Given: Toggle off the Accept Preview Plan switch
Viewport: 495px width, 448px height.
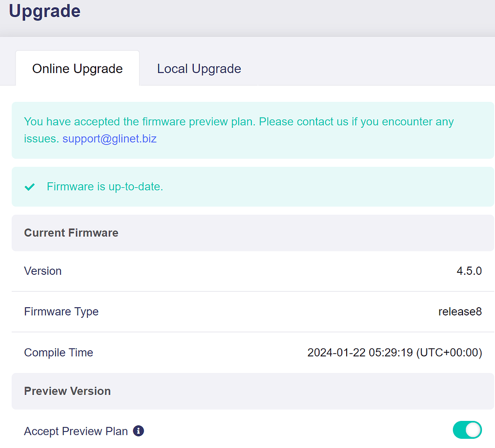Looking at the screenshot, I should click(467, 430).
